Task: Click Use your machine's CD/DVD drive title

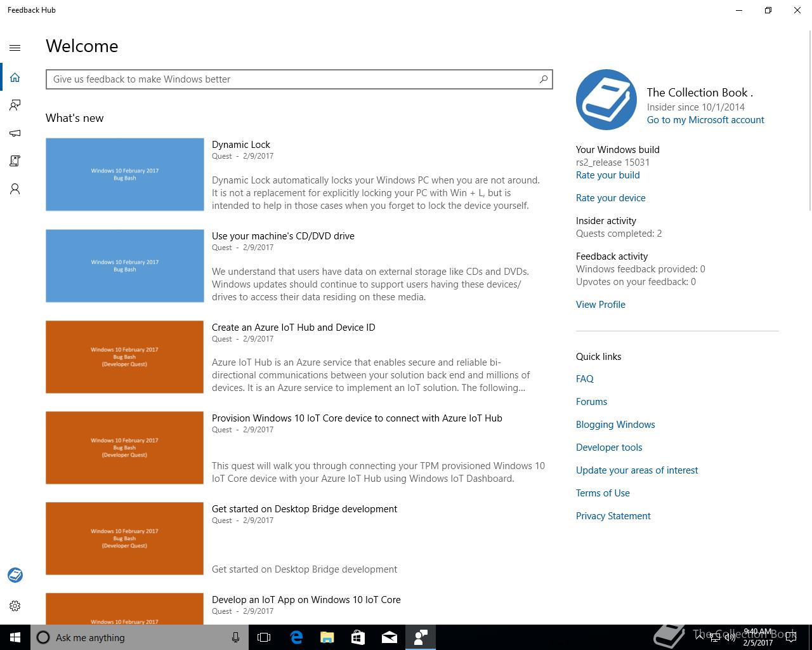Action: (283, 236)
